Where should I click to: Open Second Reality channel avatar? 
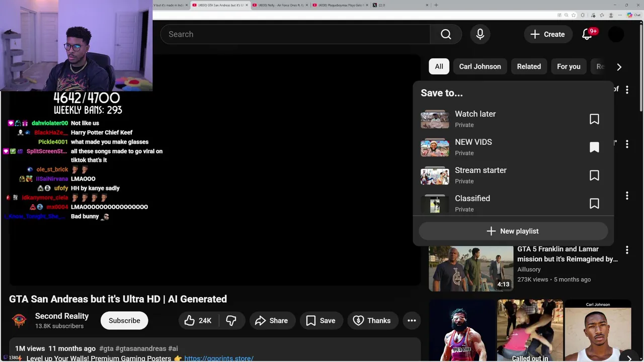pyautogui.click(x=19, y=321)
